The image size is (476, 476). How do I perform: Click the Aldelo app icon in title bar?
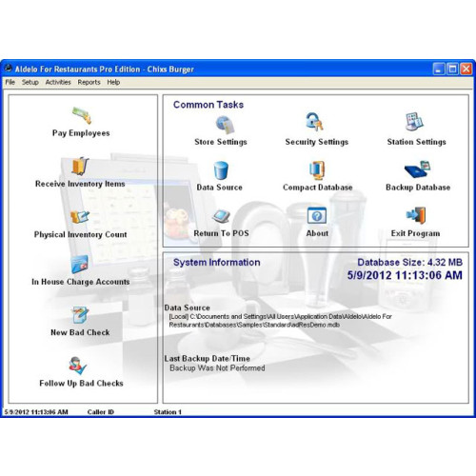click(9, 69)
